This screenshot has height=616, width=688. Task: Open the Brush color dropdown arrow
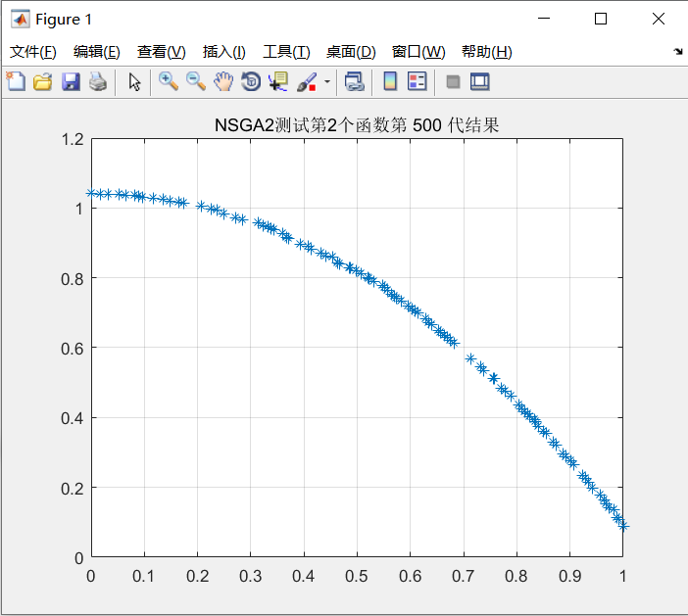[x=327, y=81]
